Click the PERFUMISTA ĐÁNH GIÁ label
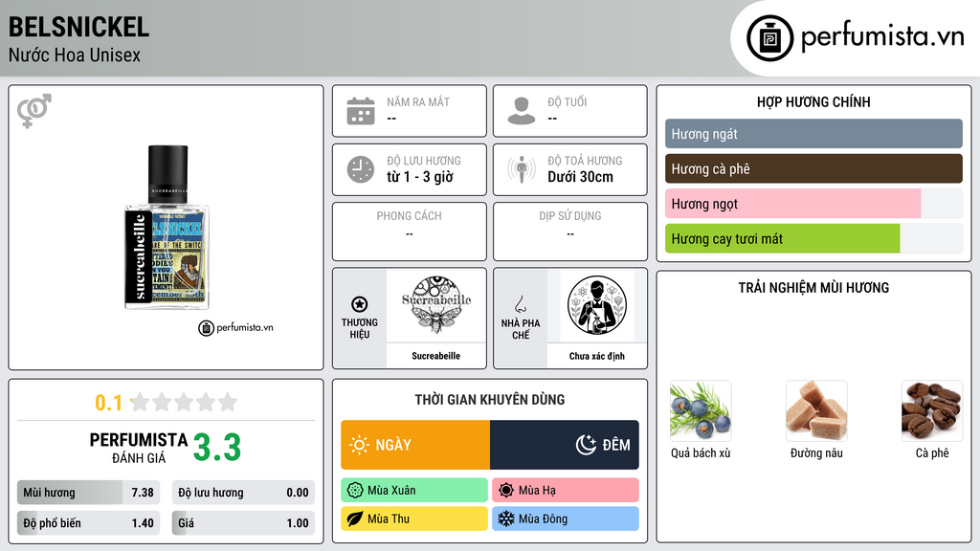Image resolution: width=980 pixels, height=551 pixels. (138, 448)
